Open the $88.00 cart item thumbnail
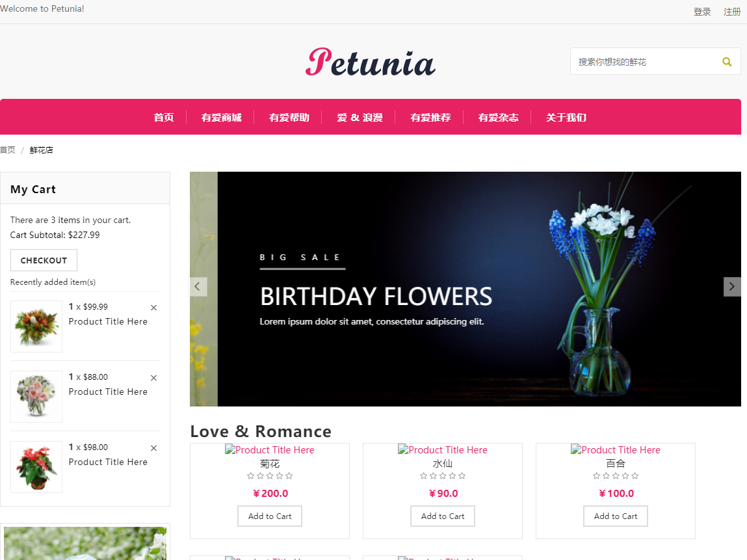 pyautogui.click(x=36, y=397)
